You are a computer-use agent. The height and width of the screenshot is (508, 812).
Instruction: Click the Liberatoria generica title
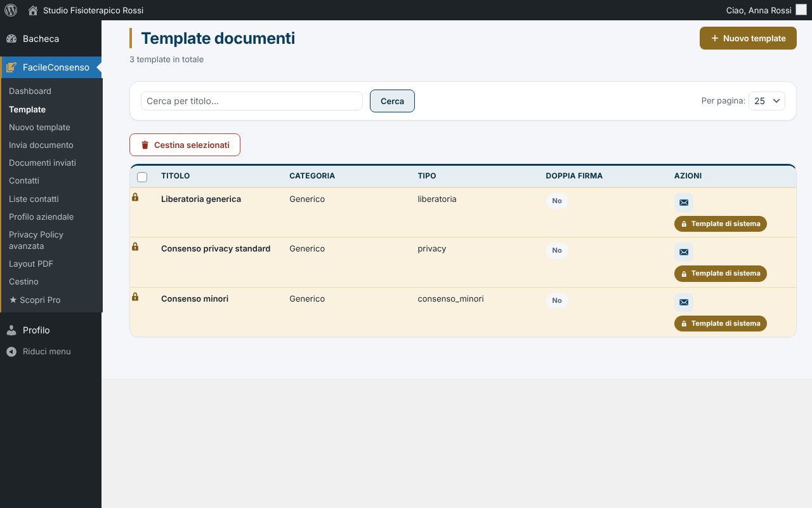tap(201, 199)
